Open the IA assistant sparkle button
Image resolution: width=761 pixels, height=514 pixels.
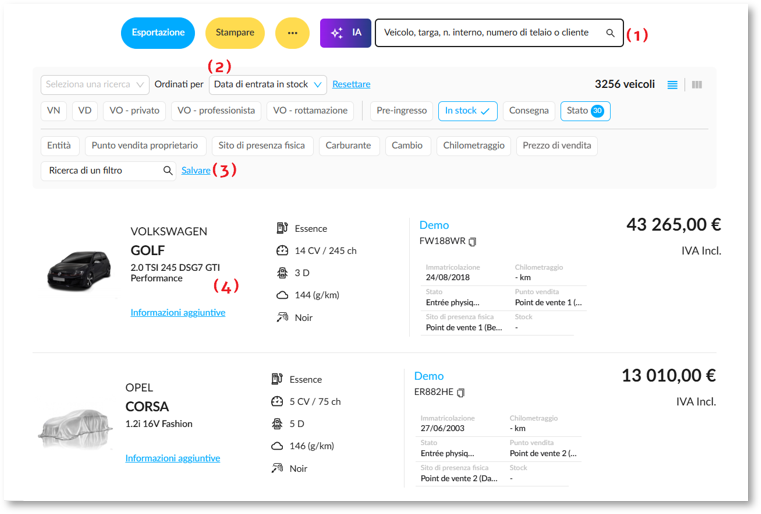345,33
